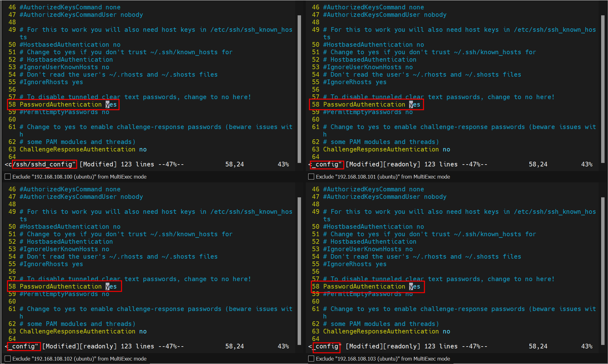Enable exclude for 192.168.108.102 terminal
This screenshot has height=364, width=608.
click(8, 359)
